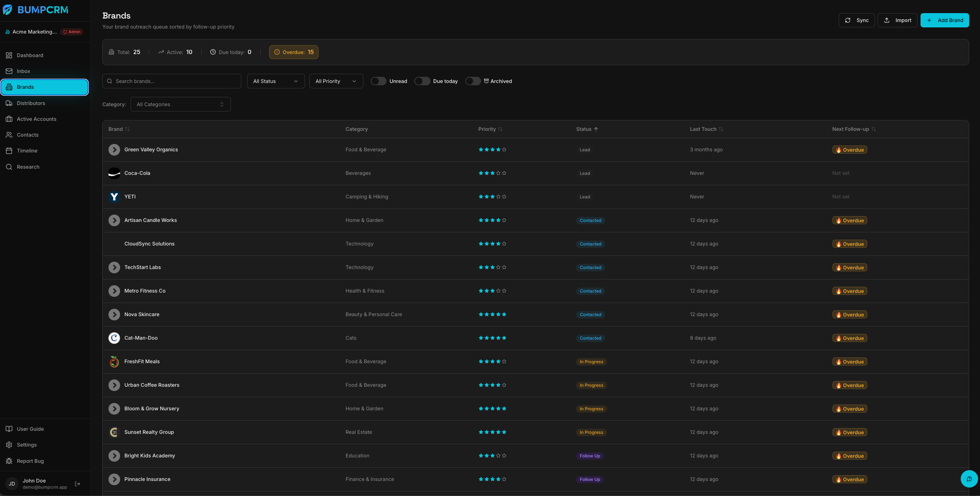The height and width of the screenshot is (496, 980).
Task: Click the JD user avatar
Action: point(12,484)
